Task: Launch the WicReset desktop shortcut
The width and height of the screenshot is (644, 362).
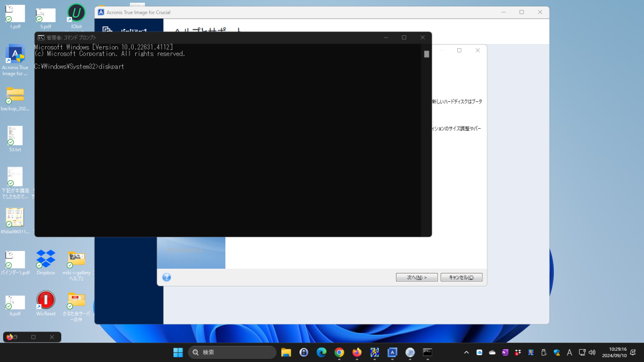Action: point(46,304)
